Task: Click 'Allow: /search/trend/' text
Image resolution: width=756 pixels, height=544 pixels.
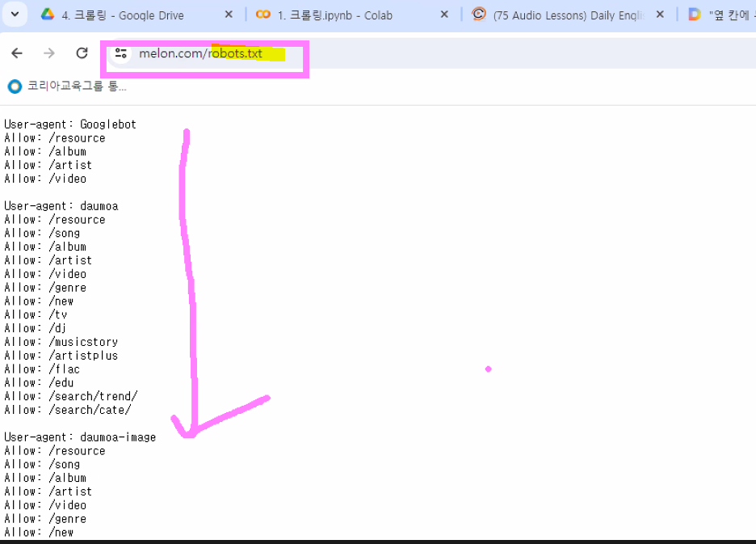Action: (x=71, y=396)
